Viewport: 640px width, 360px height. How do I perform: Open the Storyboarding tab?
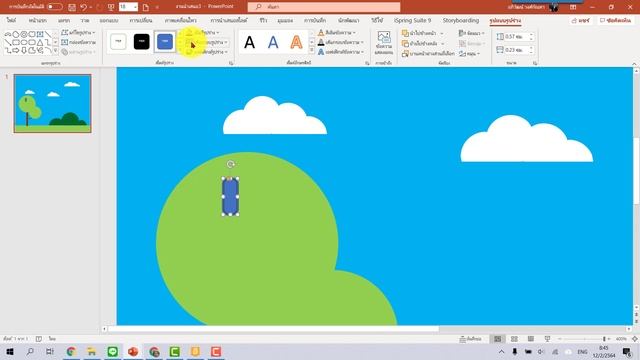(461, 20)
